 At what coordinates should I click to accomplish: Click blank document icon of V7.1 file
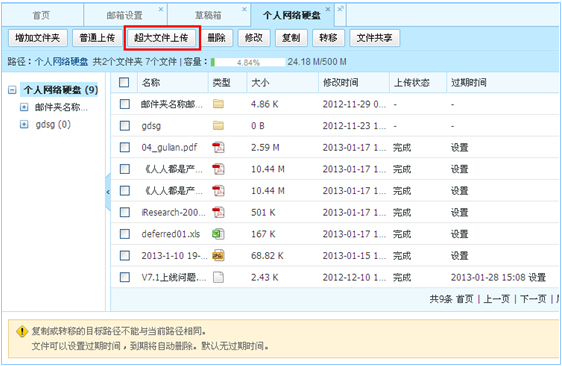coord(218,277)
